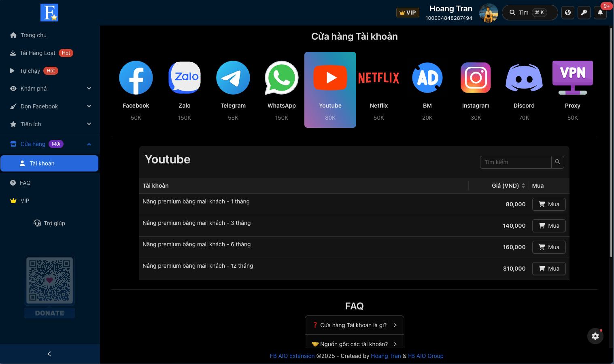Open the Facebook account category
Screen dimensions: 614x364
click(136, 90)
